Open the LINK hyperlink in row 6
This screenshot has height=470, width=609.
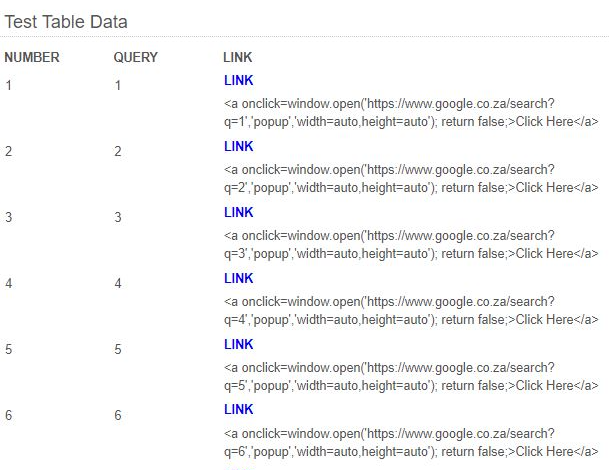[x=238, y=409]
